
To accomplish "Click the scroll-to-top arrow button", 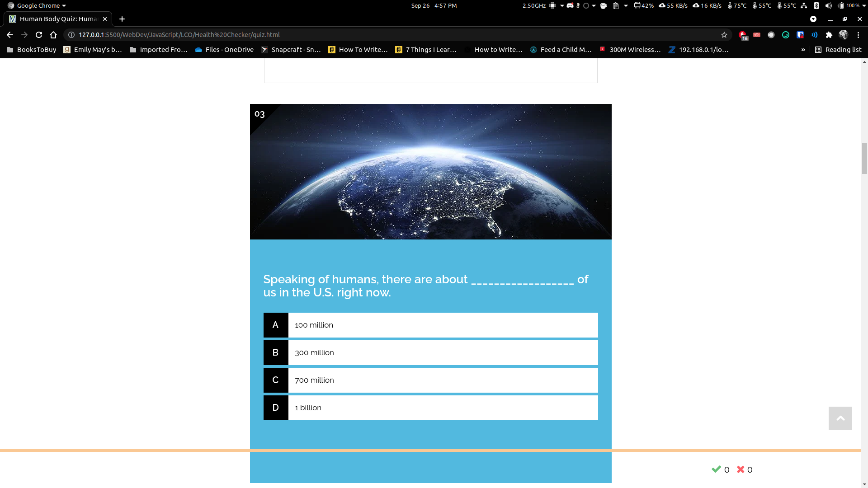I will (840, 418).
